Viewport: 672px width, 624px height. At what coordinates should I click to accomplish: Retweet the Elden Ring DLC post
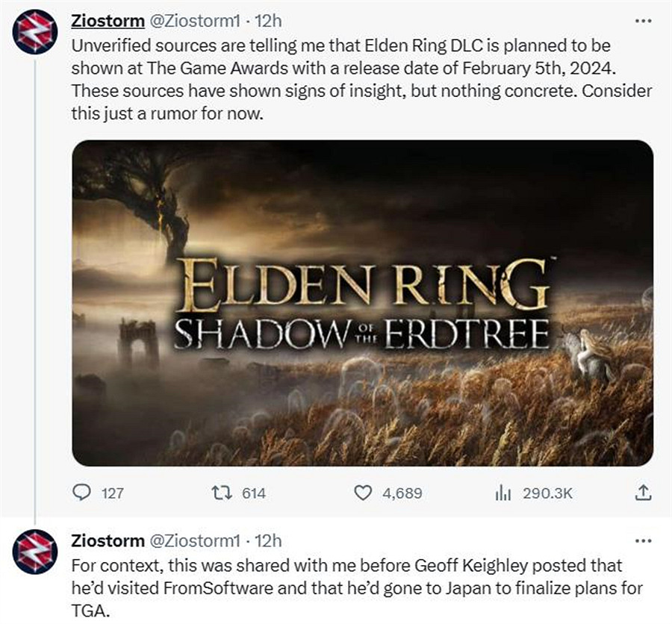[222, 493]
